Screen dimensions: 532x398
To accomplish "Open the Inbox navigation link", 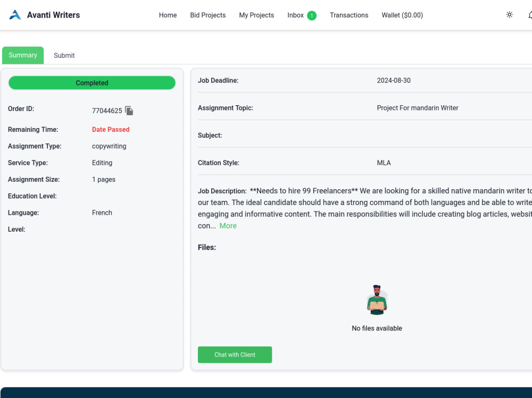I will click(295, 15).
